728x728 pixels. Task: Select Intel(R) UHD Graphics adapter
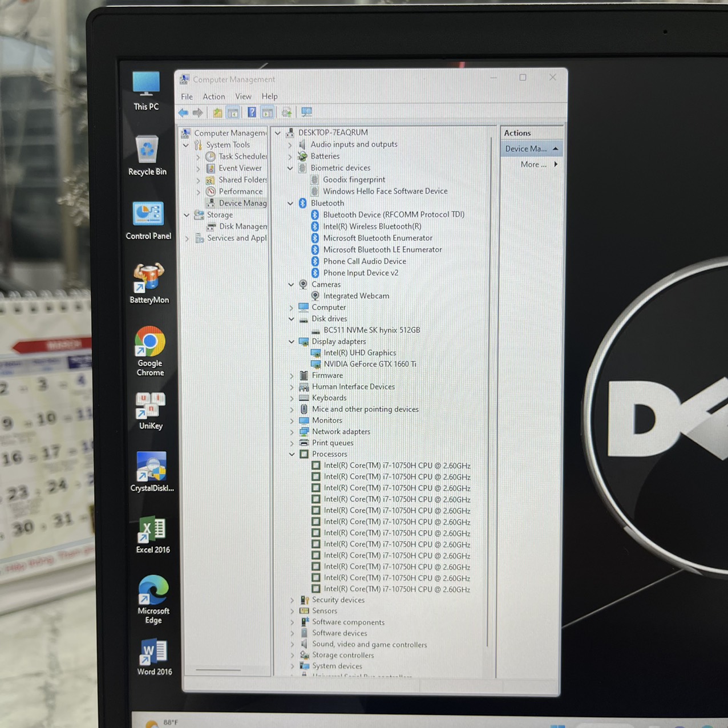(x=359, y=353)
